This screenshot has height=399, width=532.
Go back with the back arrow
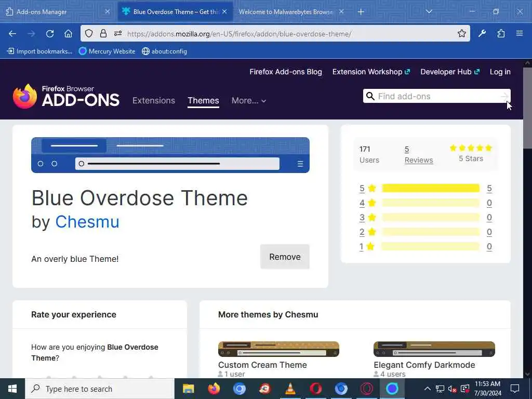pos(12,34)
